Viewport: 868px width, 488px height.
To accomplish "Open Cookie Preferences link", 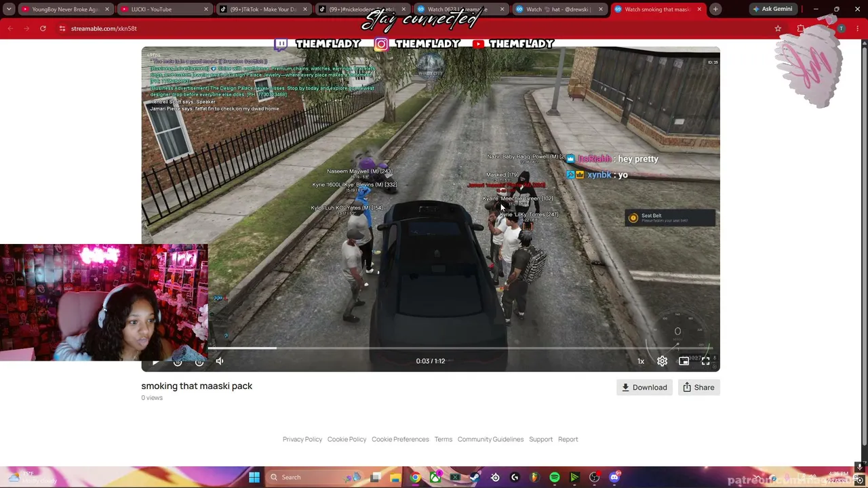I will [x=400, y=439].
